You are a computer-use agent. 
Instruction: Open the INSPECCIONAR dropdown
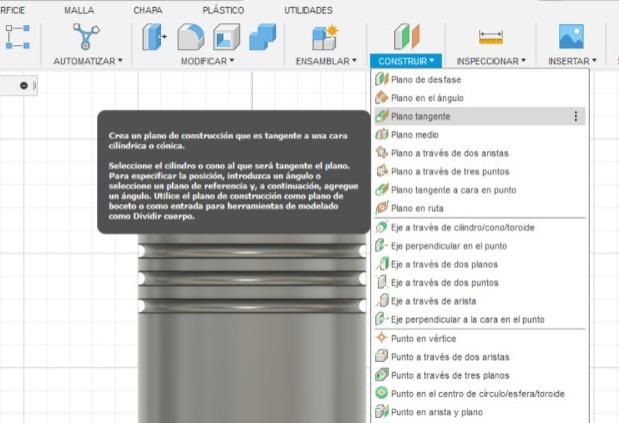coord(491,61)
